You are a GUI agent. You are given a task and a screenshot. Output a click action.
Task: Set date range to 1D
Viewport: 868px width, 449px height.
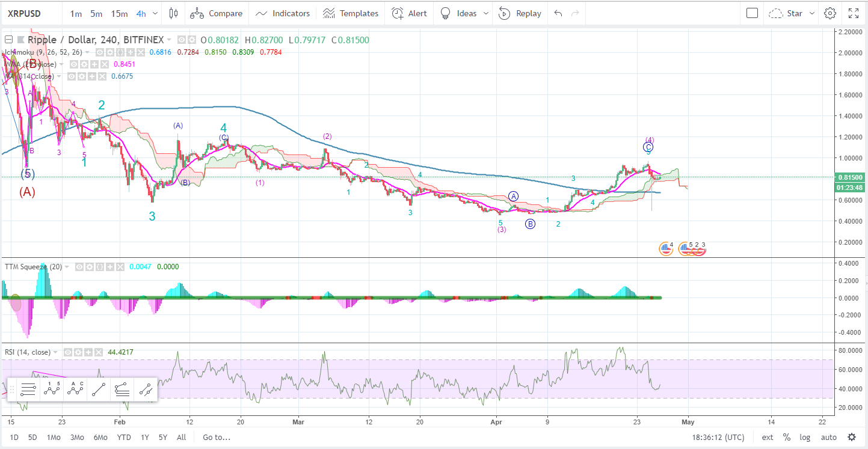14,437
